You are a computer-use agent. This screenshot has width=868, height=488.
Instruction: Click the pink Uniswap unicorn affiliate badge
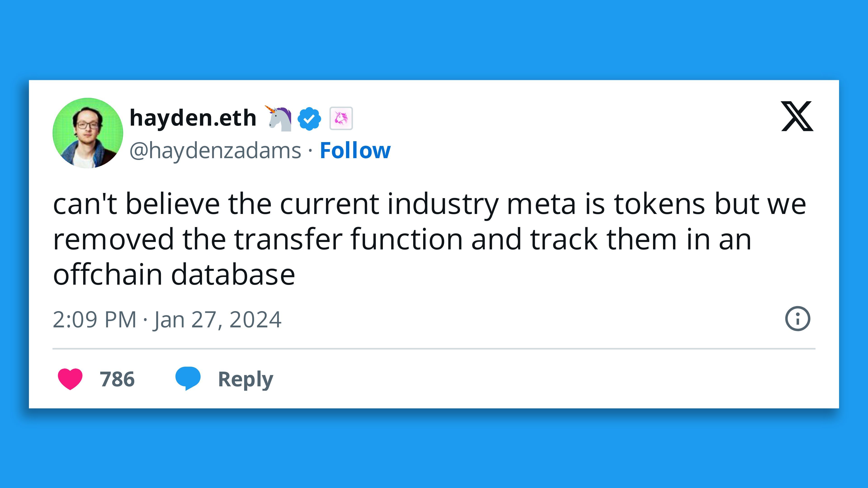point(341,119)
